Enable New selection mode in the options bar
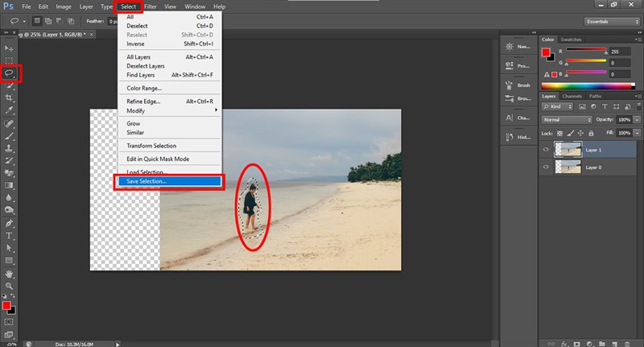Viewport: 644px width, 347px height. 37,21
